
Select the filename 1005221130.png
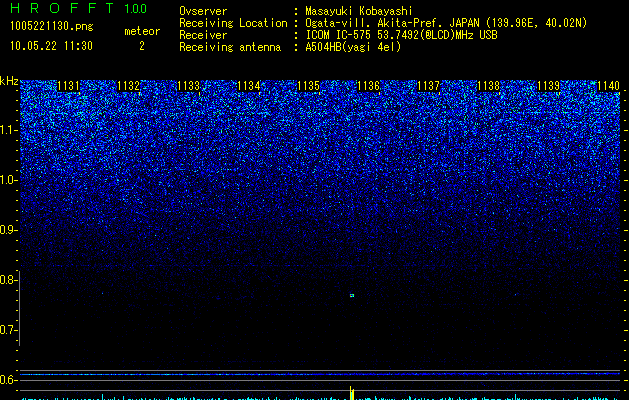point(52,26)
